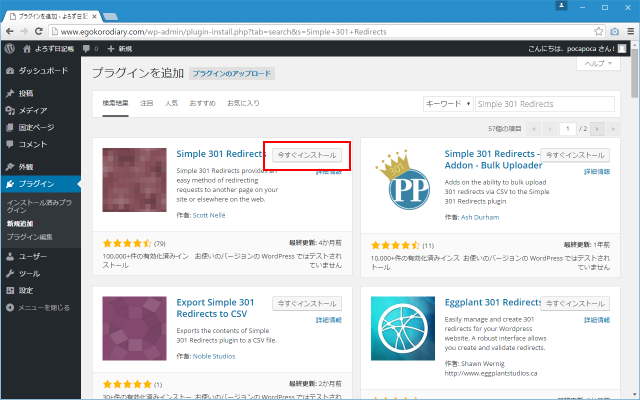Viewport: 640px width, 400px height.
Task: Expand the ヘルプ help dropdown
Action: click(x=600, y=63)
